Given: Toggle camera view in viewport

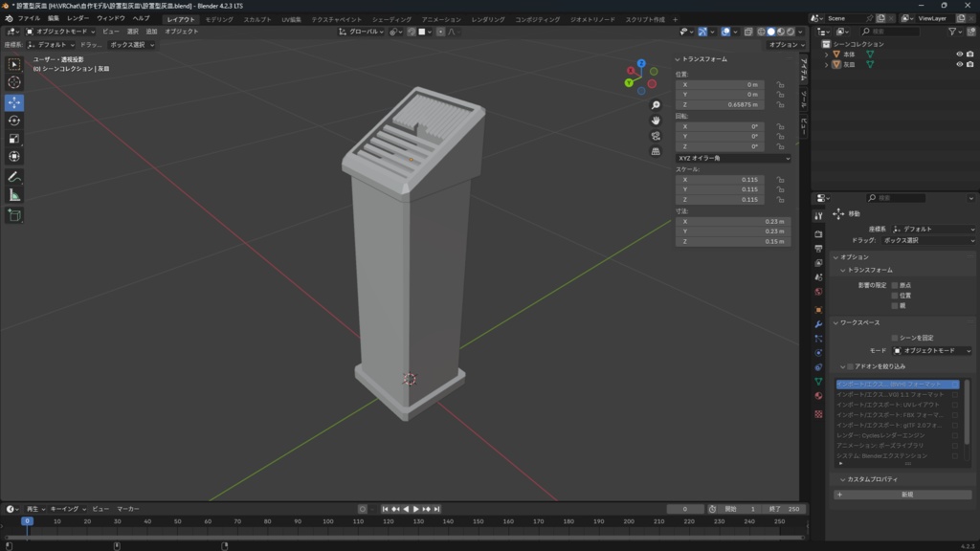Looking at the screenshot, I should pyautogui.click(x=656, y=136).
